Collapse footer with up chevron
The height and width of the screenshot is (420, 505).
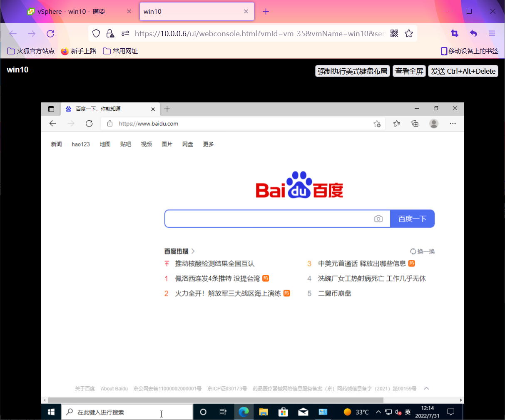point(426,388)
